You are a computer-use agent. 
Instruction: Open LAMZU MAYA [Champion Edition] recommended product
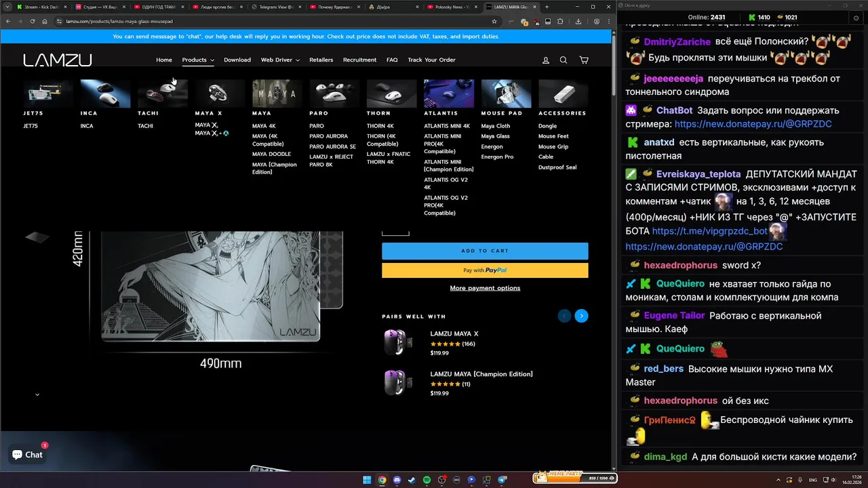[481, 374]
